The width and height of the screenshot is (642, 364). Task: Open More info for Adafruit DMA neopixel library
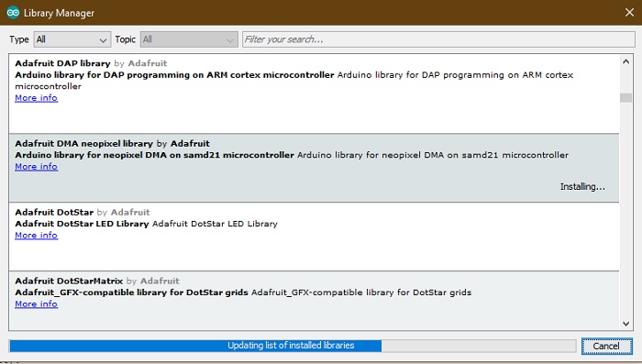click(36, 167)
